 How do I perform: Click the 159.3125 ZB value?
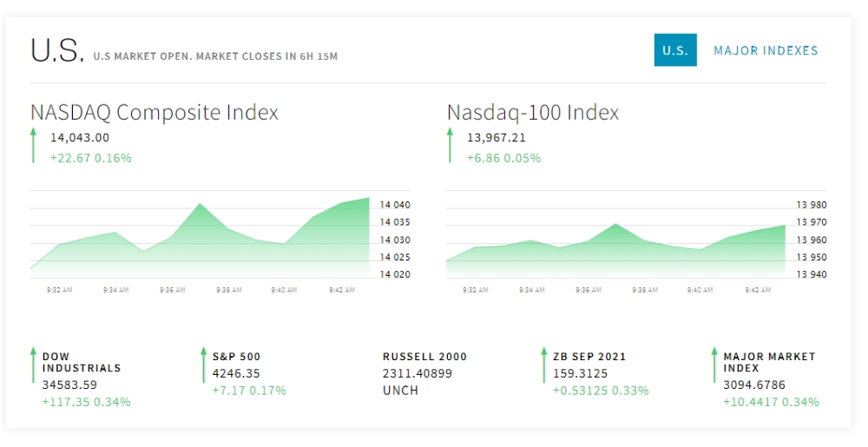(x=580, y=374)
